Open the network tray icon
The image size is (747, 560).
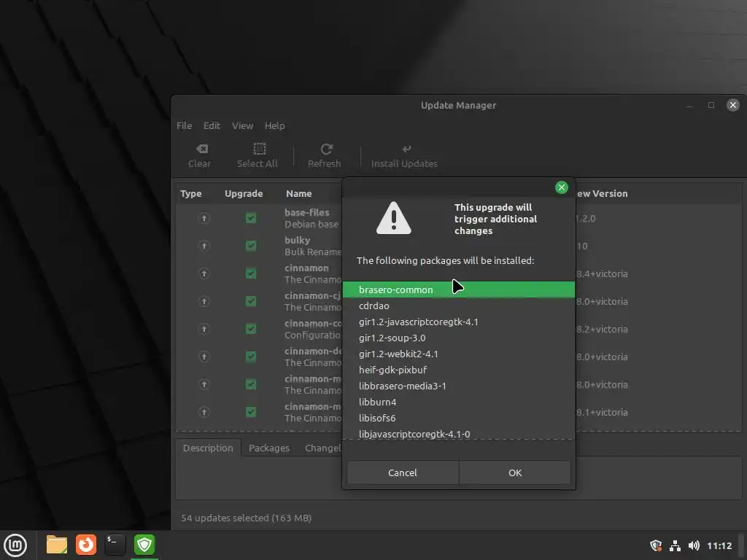click(x=675, y=545)
